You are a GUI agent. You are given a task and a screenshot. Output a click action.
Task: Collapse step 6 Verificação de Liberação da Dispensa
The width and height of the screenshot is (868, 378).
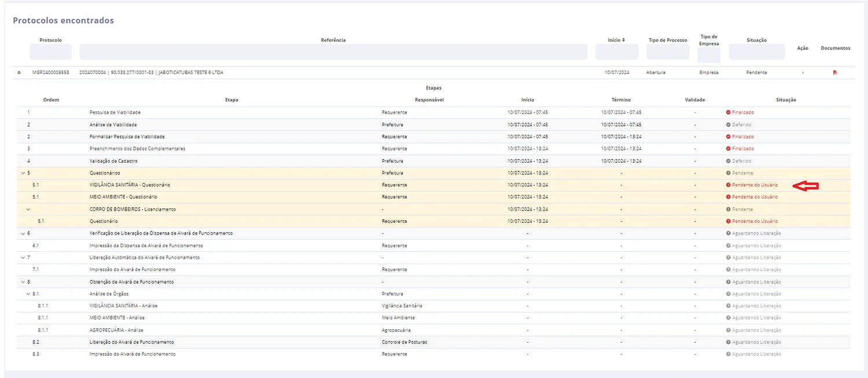(x=23, y=233)
